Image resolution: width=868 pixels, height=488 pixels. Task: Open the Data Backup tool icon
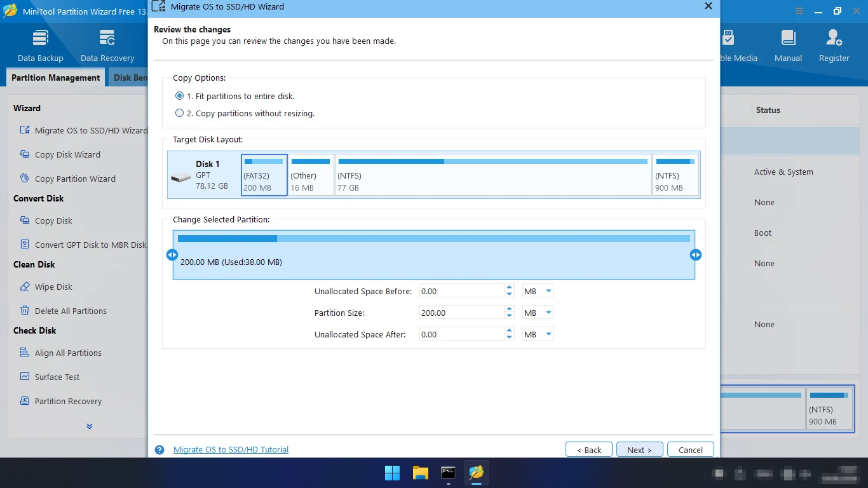tap(41, 38)
